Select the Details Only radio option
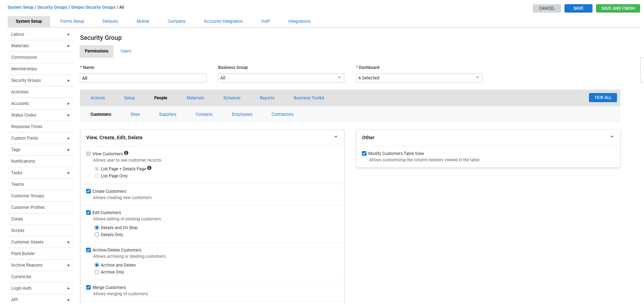Image resolution: width=644 pixels, height=304 pixels. point(97,235)
